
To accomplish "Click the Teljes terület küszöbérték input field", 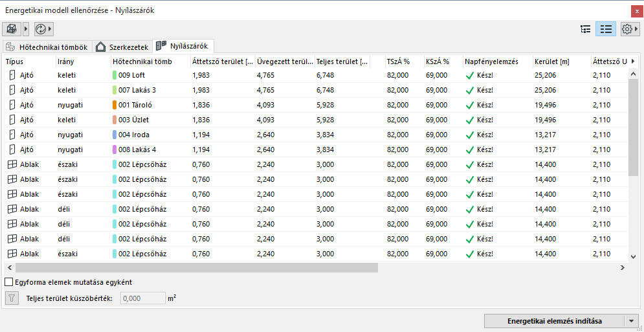I will (x=143, y=298).
